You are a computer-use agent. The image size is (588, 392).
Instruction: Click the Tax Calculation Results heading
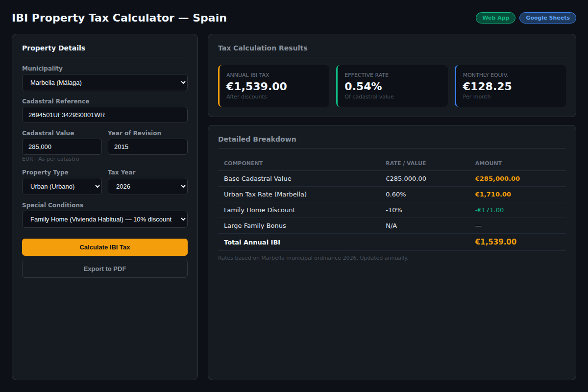pyautogui.click(x=263, y=48)
